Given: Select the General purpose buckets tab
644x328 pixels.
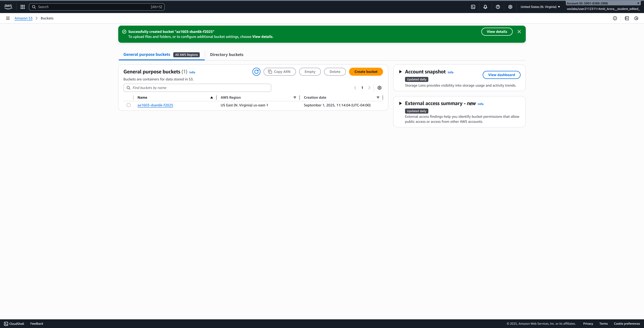Looking at the screenshot, I should [x=147, y=54].
